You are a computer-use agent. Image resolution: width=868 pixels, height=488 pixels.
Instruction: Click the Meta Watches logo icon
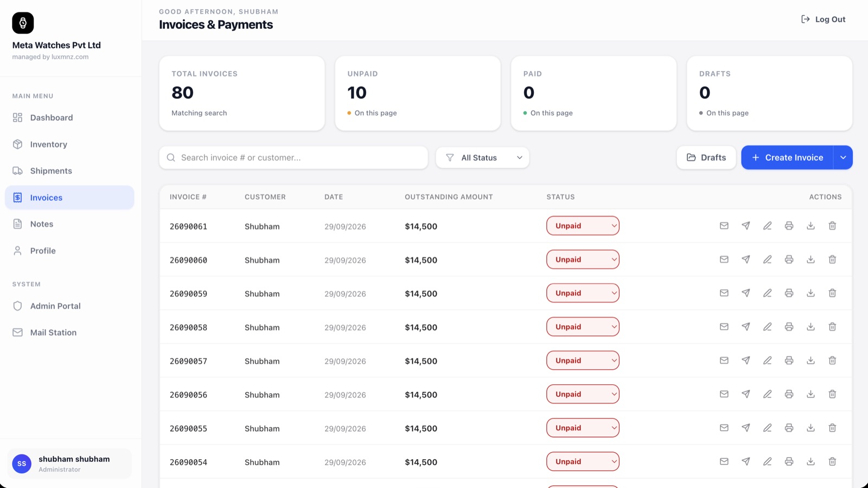click(x=23, y=23)
